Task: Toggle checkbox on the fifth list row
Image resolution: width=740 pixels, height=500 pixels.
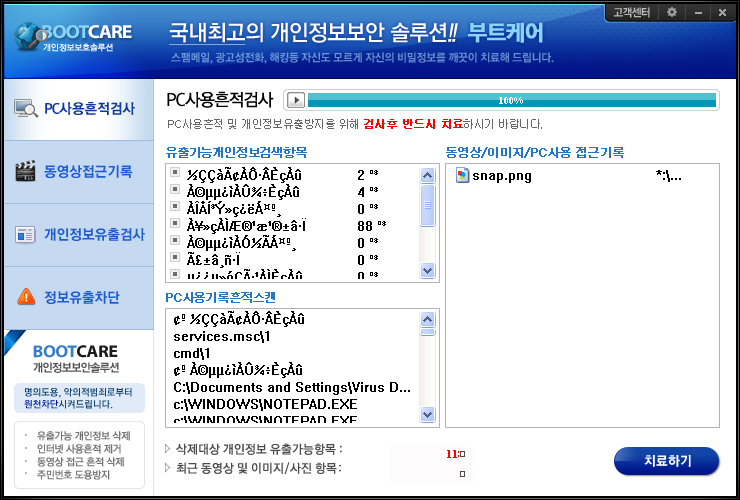Action: point(175,240)
